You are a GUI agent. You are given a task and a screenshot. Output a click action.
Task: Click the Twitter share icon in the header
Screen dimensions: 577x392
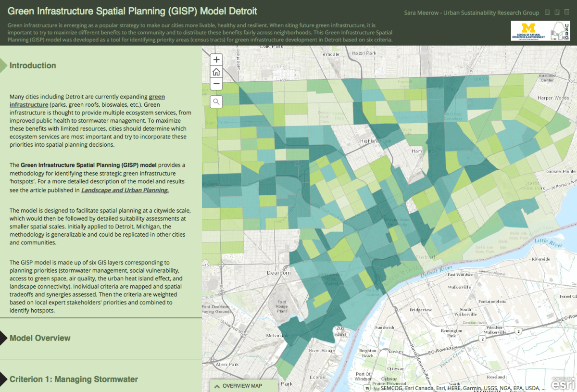click(x=556, y=12)
